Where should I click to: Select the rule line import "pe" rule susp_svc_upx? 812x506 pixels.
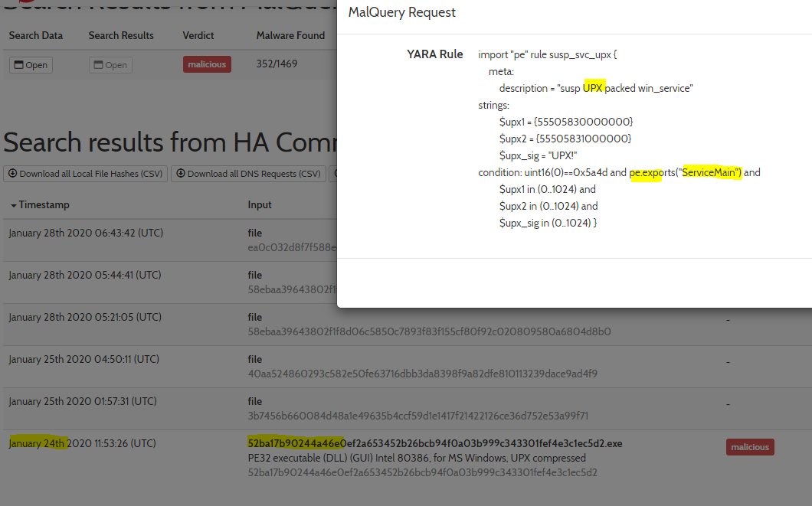[548, 54]
